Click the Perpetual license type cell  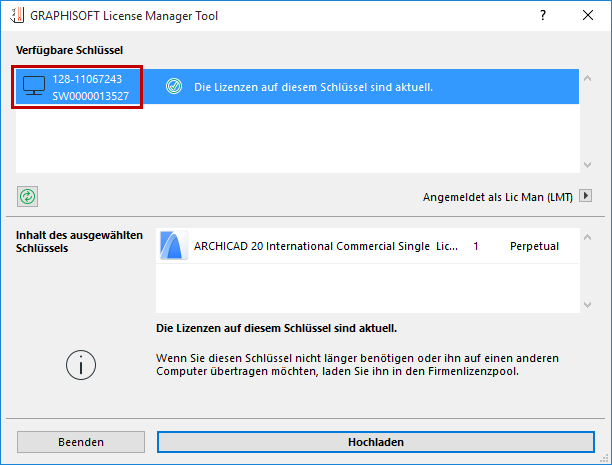534,246
